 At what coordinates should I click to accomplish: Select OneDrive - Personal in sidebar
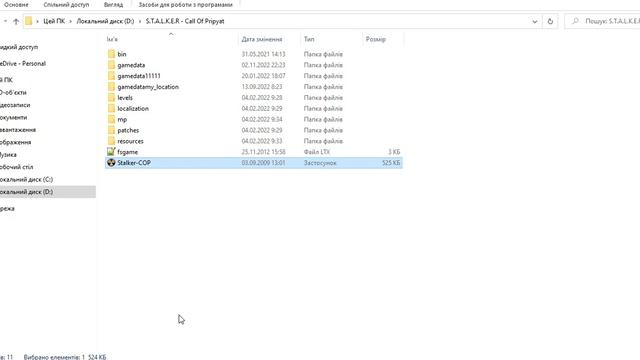point(23,64)
